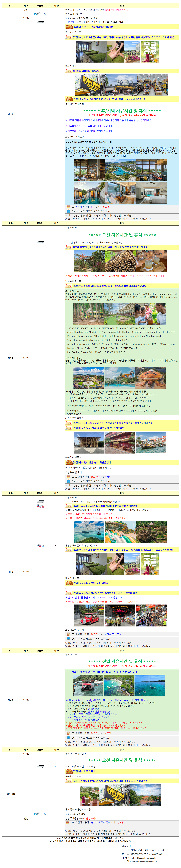Click the airplane icon in Day 1 transport

click(x=37, y=14)
